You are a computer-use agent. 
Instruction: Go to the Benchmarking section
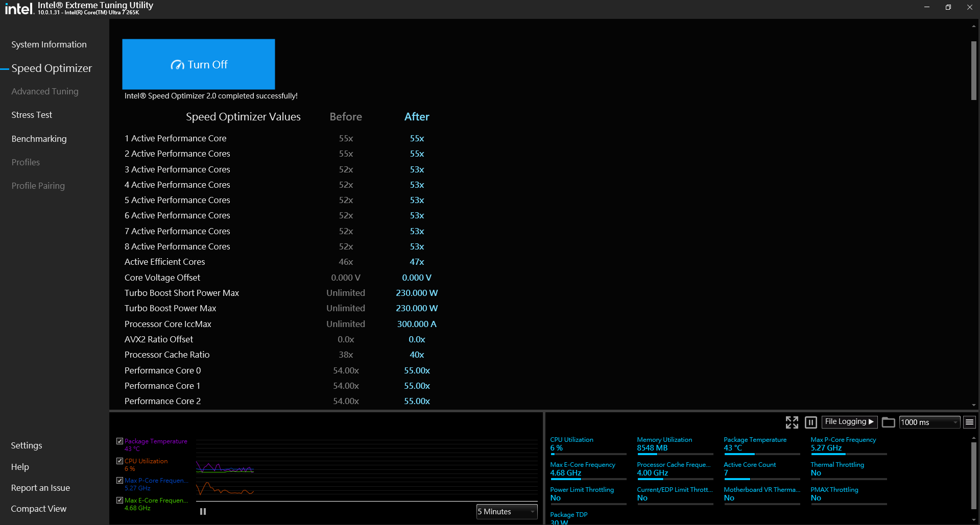click(x=39, y=139)
